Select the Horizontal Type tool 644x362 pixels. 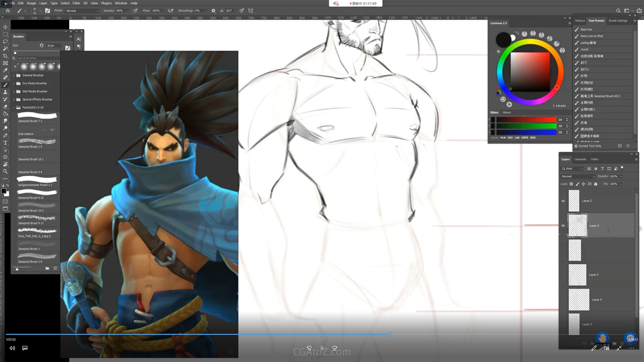pyautogui.click(x=5, y=143)
